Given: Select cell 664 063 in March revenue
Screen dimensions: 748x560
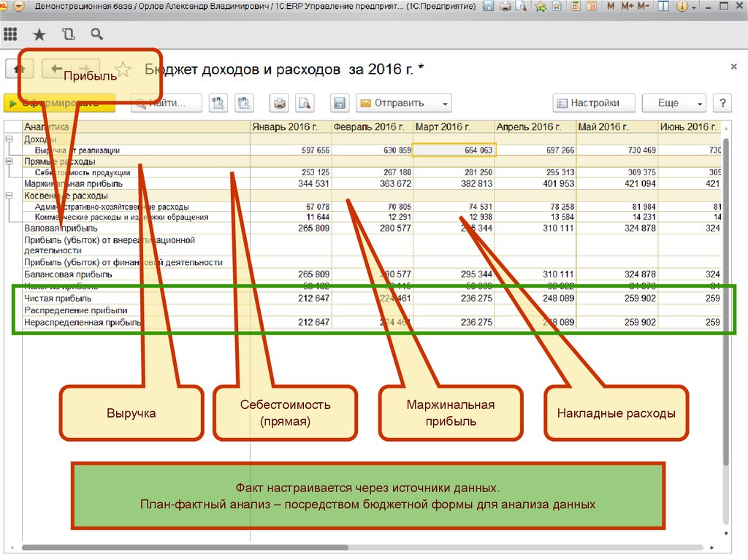Looking at the screenshot, I should pyautogui.click(x=454, y=150).
